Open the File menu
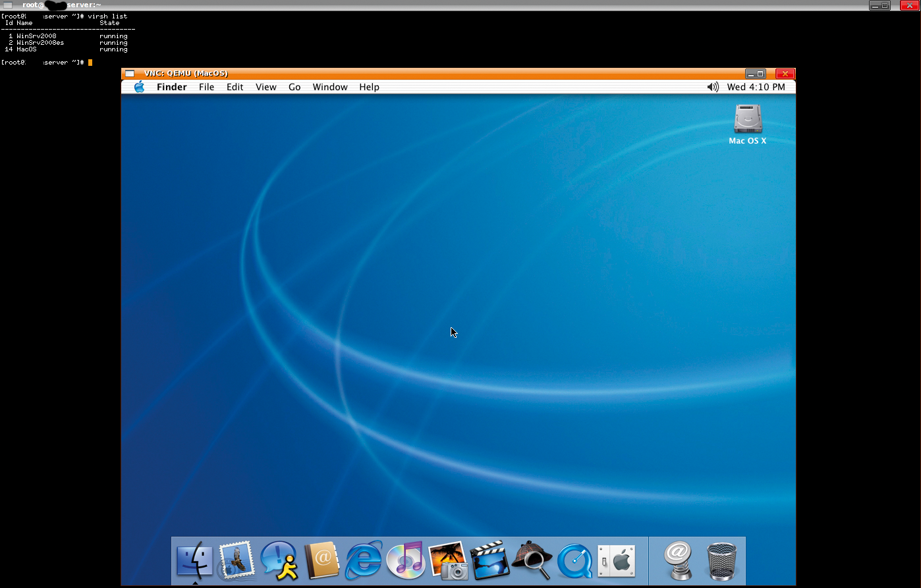 coord(207,87)
